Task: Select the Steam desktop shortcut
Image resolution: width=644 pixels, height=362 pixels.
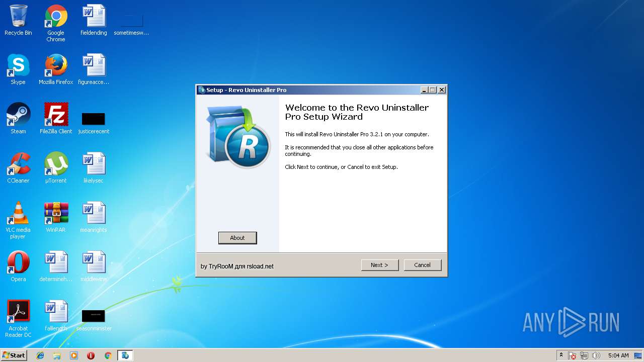Action: tap(18, 119)
